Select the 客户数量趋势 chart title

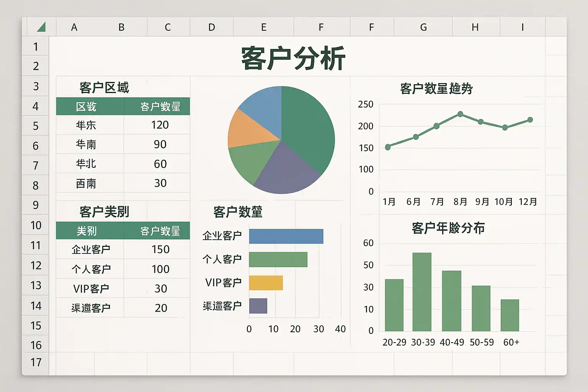[436, 89]
